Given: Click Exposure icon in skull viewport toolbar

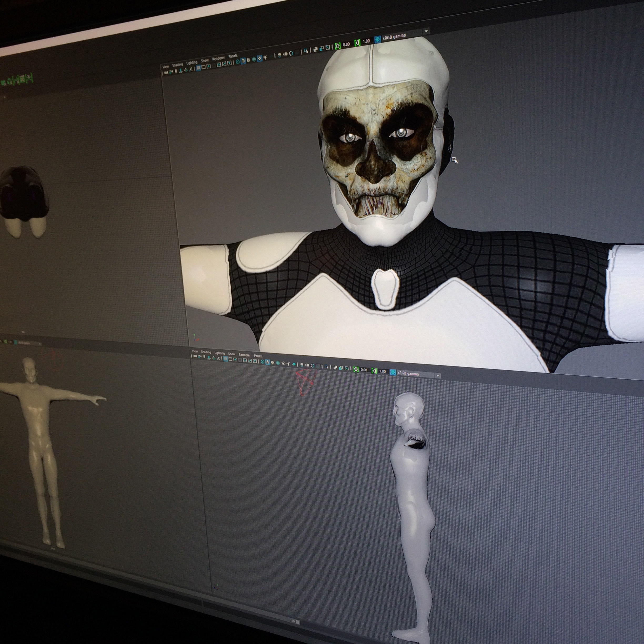Looking at the screenshot, I should click(338, 46).
